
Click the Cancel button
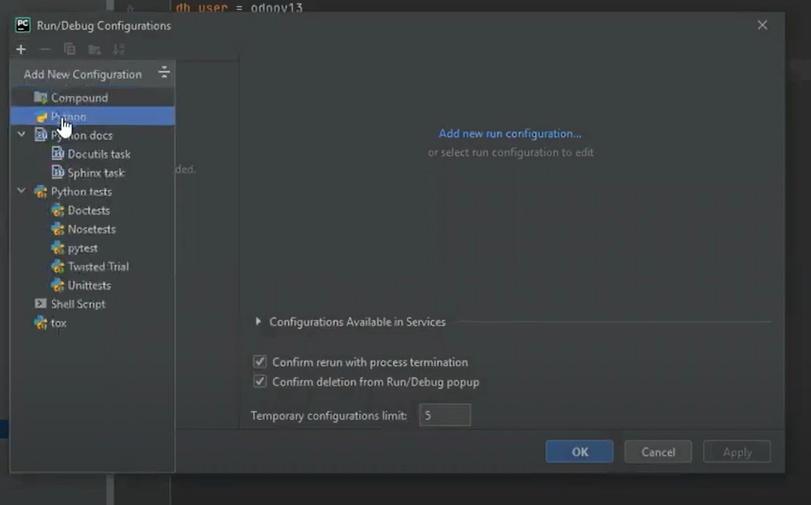point(658,452)
